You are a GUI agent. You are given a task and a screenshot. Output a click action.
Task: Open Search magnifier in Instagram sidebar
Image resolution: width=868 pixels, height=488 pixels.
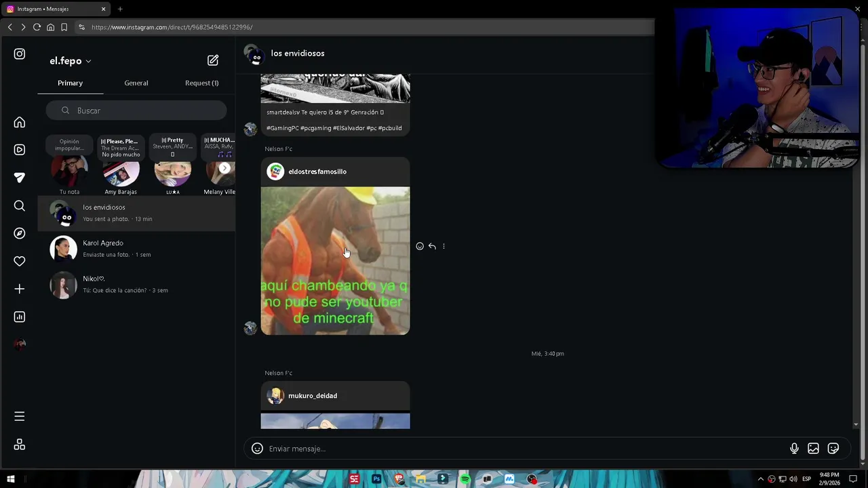(20, 205)
